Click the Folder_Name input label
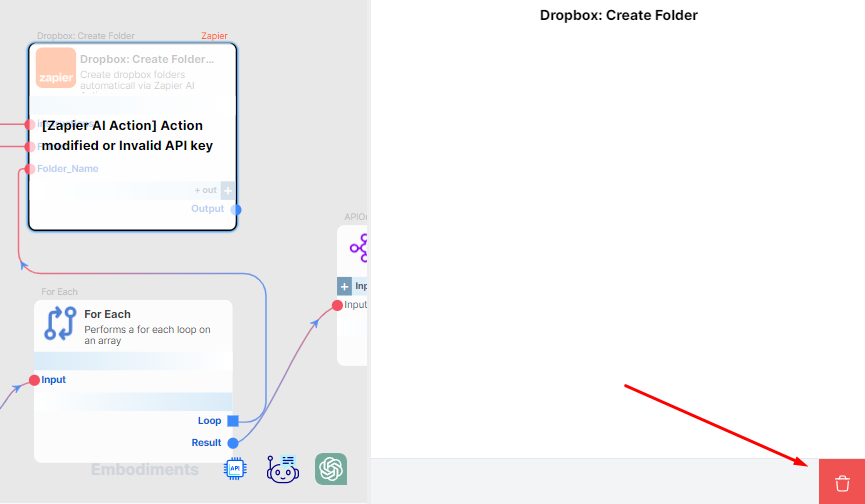Viewport: 865px width, 504px height. [x=68, y=169]
